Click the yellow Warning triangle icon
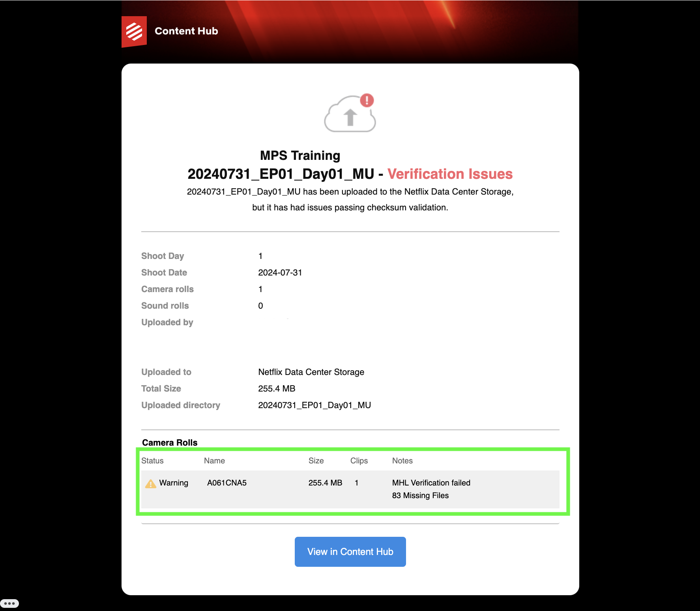Image resolution: width=700 pixels, height=611 pixels. (x=151, y=484)
